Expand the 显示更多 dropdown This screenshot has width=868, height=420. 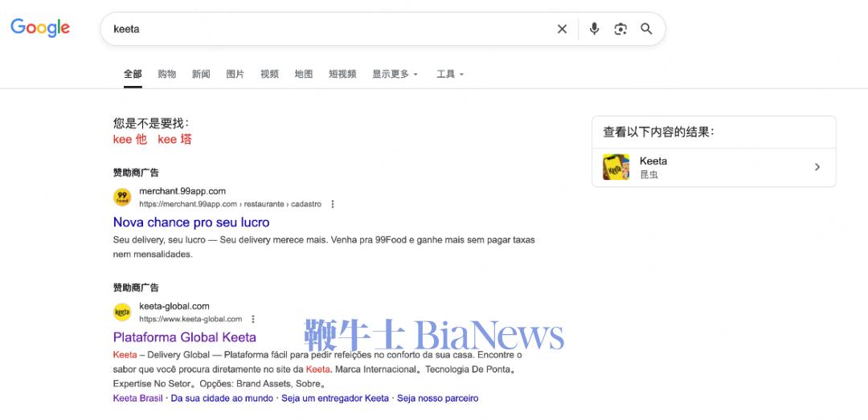(x=395, y=74)
